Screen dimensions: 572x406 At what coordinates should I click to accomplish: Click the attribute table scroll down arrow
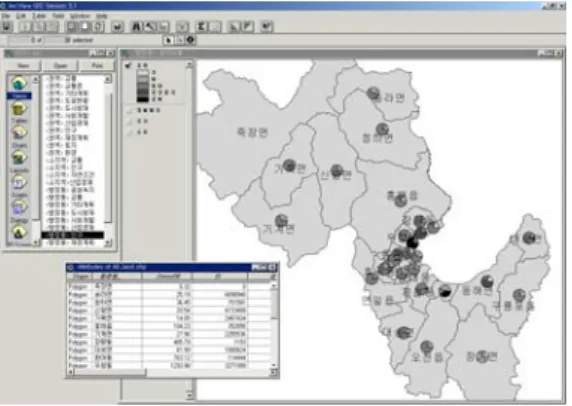tap(274, 365)
